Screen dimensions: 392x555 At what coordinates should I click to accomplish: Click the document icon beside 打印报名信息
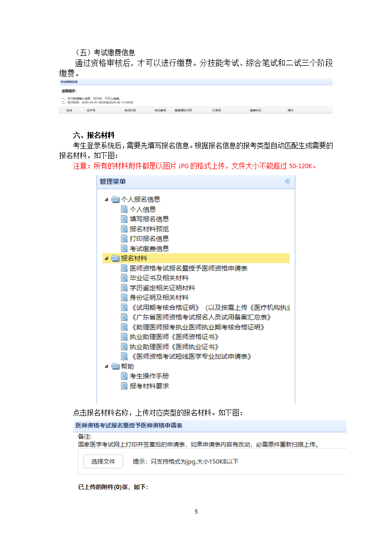pyautogui.click(x=125, y=238)
